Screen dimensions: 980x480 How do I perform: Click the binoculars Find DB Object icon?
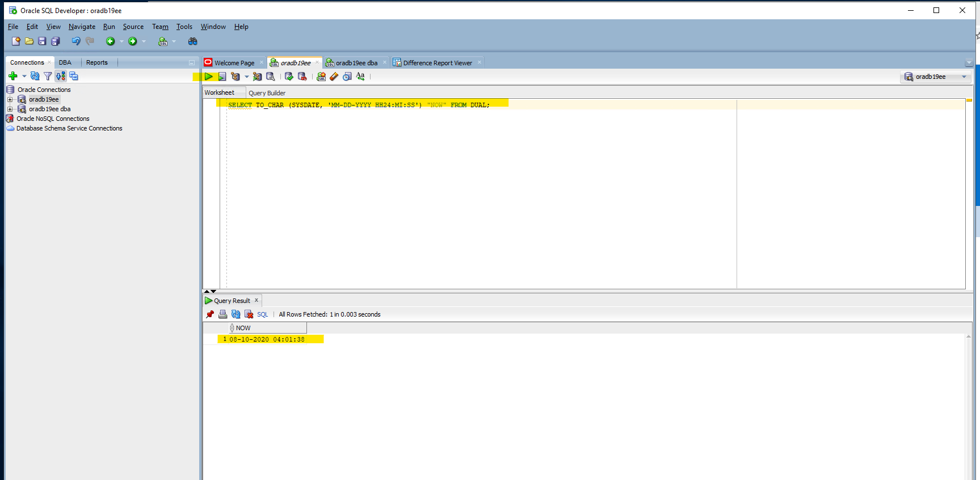[193, 41]
